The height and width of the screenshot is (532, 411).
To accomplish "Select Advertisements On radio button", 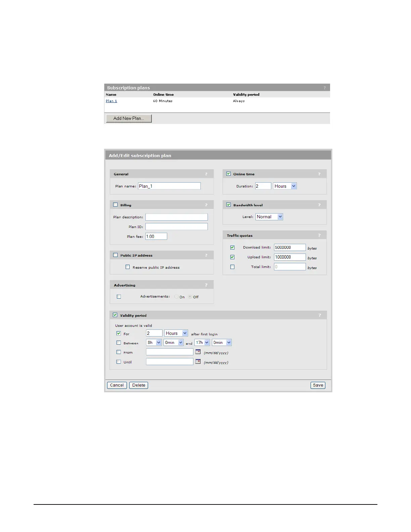I will (x=176, y=297).
